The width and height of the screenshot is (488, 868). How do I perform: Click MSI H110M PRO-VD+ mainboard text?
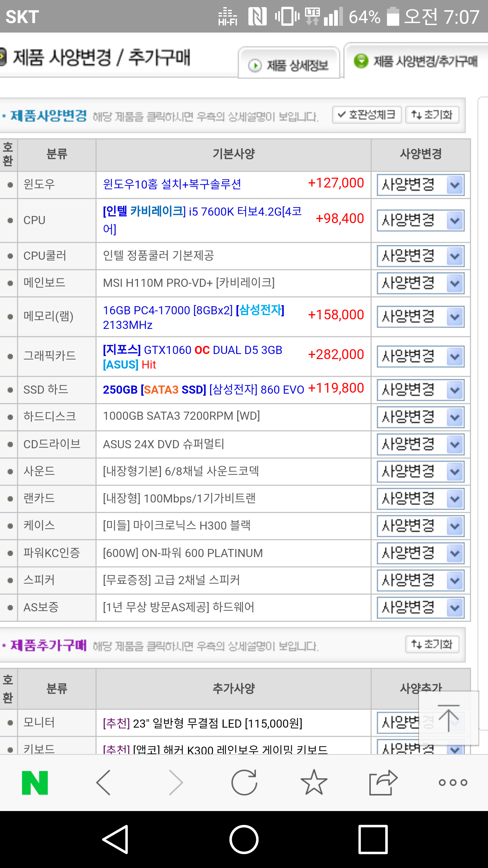click(189, 282)
